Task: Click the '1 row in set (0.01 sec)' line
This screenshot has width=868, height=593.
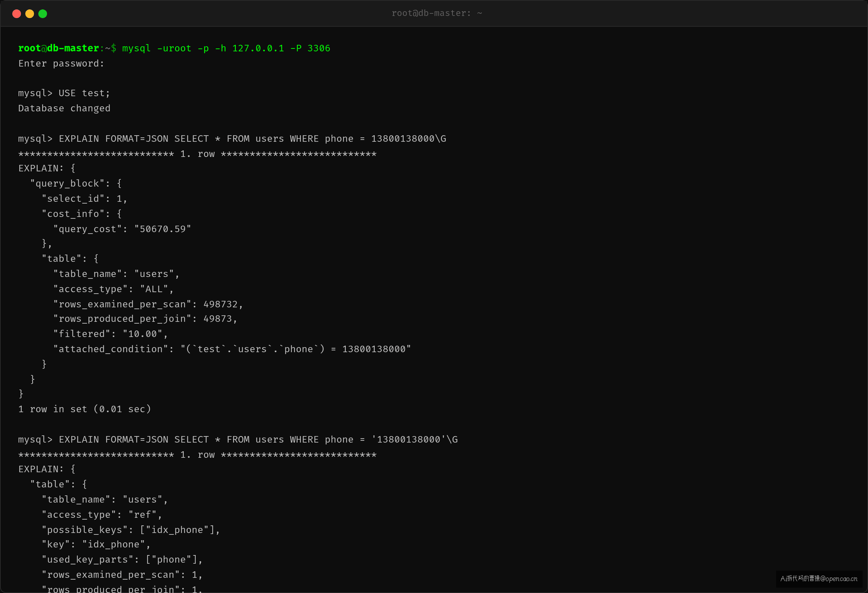Action: coord(84,409)
